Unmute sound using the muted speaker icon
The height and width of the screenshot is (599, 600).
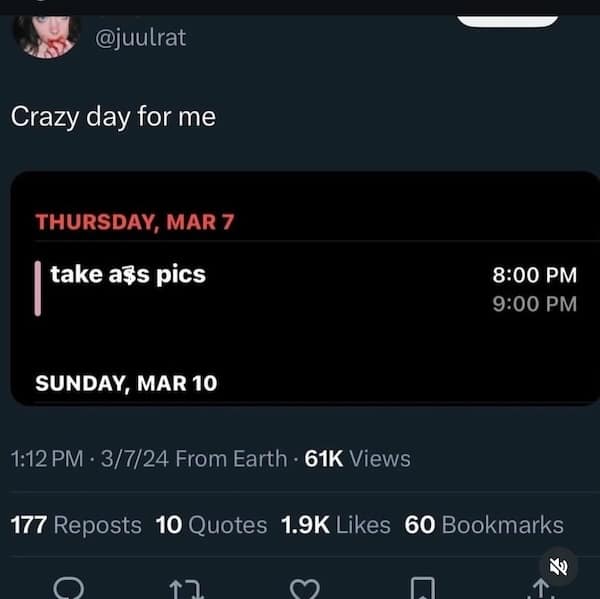[559, 565]
